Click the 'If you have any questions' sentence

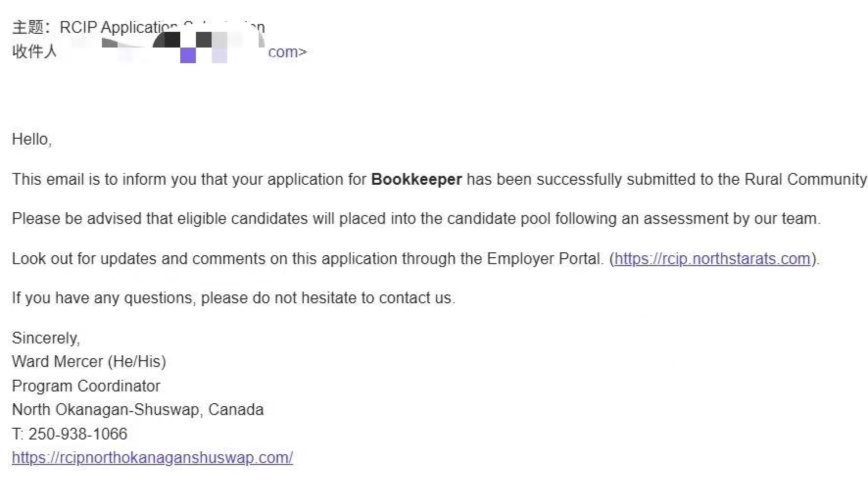(x=233, y=298)
